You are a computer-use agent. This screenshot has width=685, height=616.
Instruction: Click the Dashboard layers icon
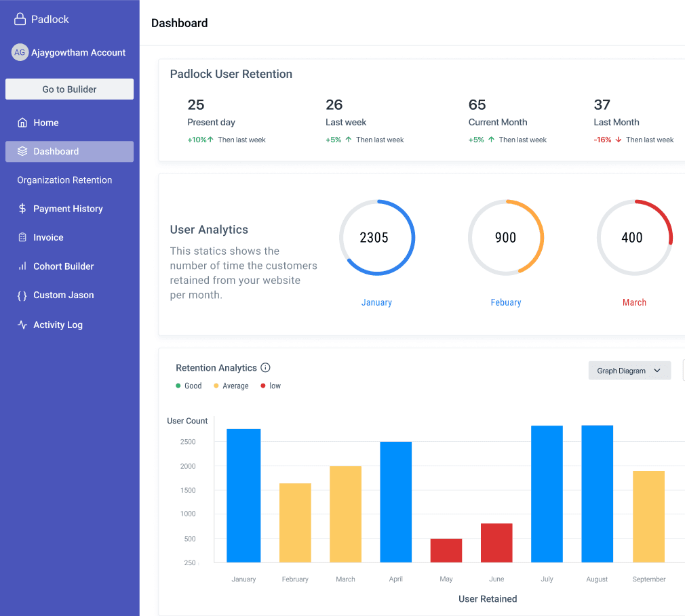click(x=22, y=152)
